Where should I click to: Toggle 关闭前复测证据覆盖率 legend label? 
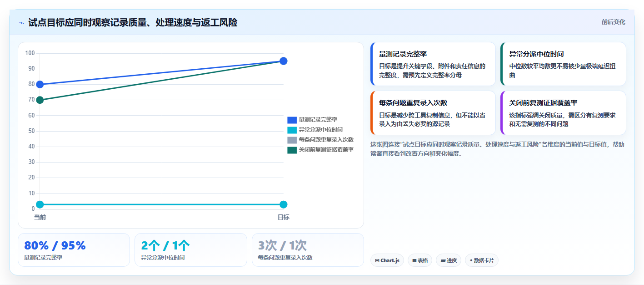click(x=326, y=150)
